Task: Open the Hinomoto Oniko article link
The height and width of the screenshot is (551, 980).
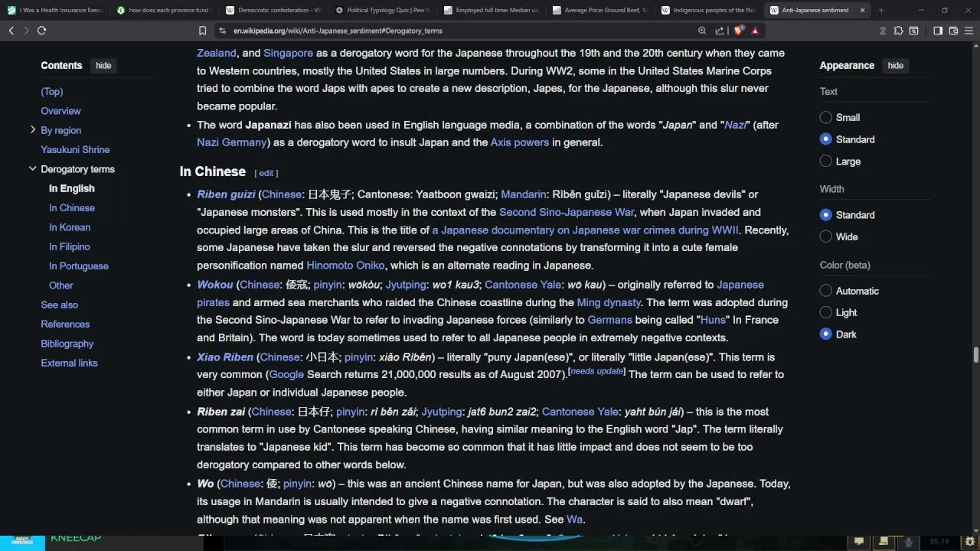Action: (345, 266)
